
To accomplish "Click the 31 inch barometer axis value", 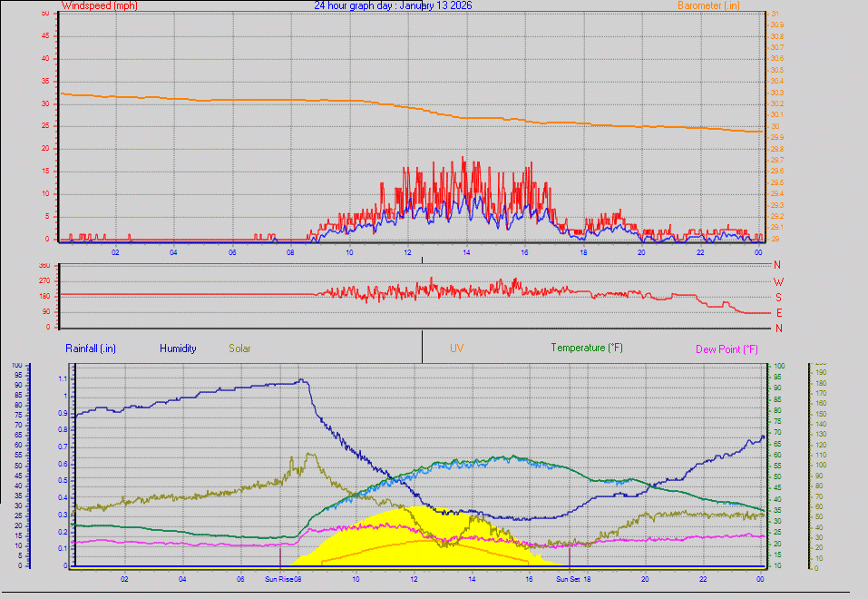I will coord(774,14).
